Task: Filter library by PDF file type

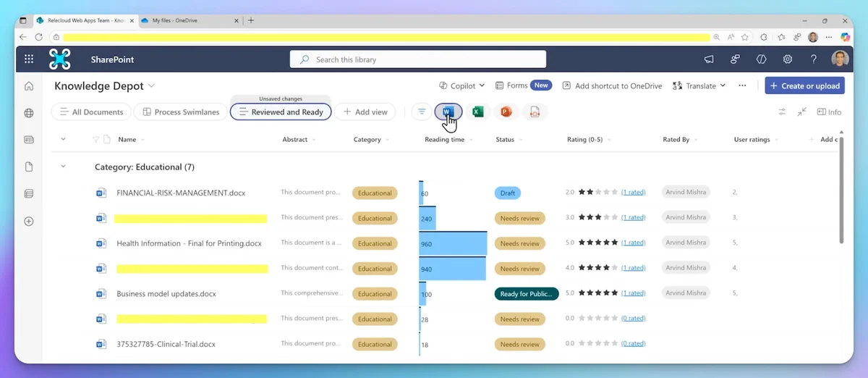Action: pyautogui.click(x=535, y=112)
